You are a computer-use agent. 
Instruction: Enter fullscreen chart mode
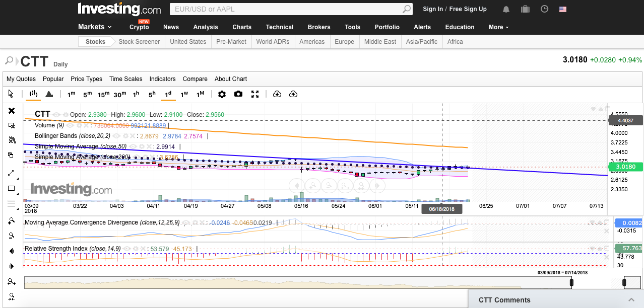(255, 94)
